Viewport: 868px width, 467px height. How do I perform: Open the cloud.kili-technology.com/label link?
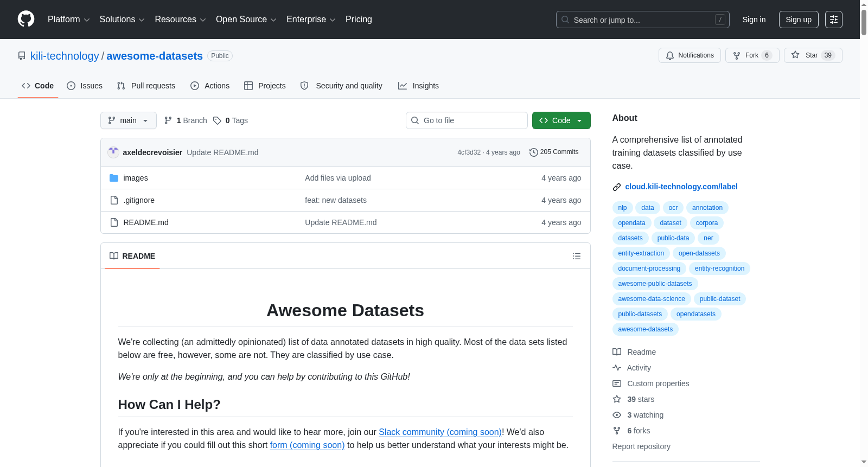[681, 187]
